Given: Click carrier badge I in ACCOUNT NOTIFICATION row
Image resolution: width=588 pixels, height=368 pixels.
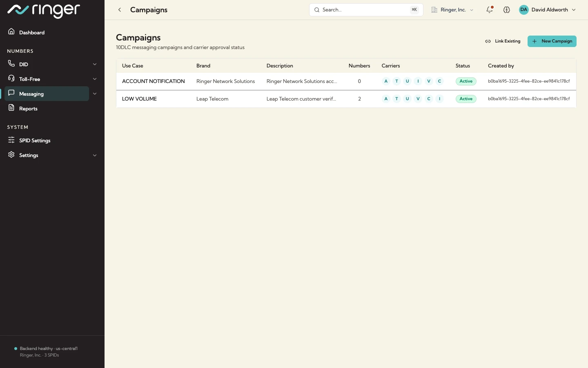Looking at the screenshot, I should (x=418, y=81).
